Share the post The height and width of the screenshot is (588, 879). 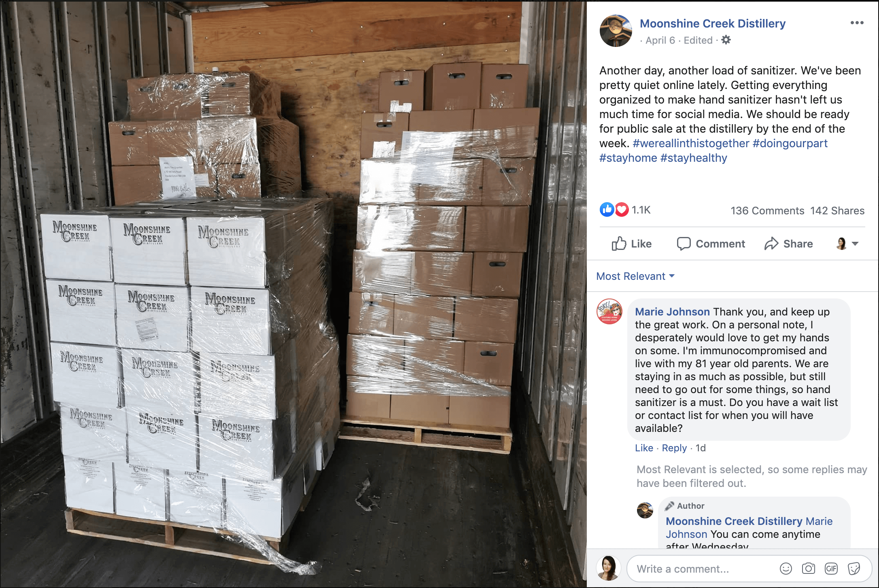[788, 243]
